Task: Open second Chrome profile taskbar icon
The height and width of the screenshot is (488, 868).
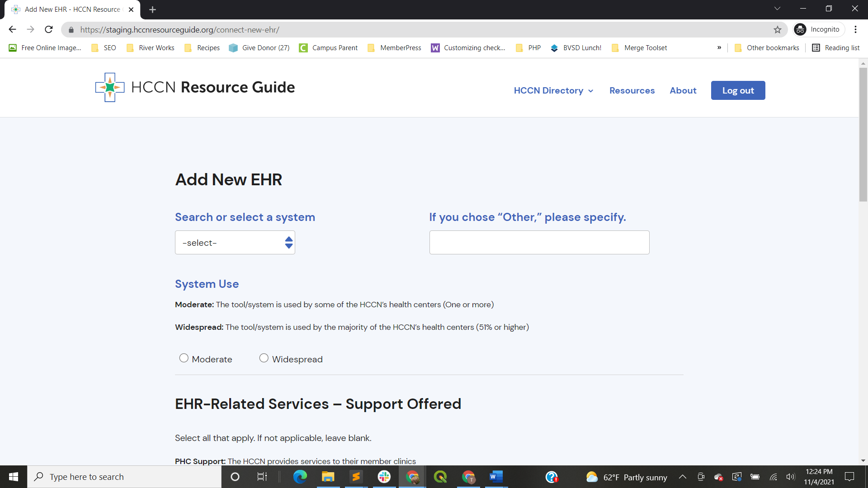Action: 468,477
